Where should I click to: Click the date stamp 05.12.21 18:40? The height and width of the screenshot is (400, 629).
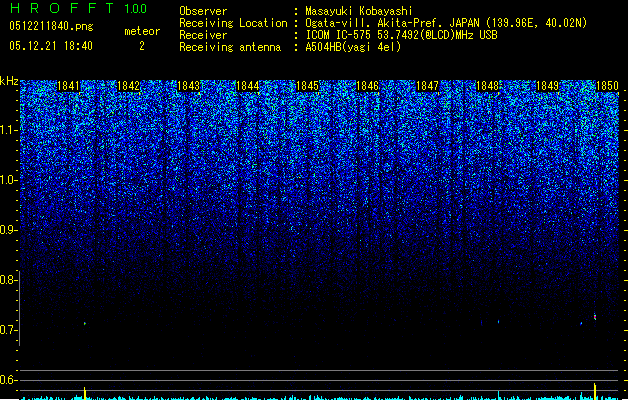[x=51, y=46]
